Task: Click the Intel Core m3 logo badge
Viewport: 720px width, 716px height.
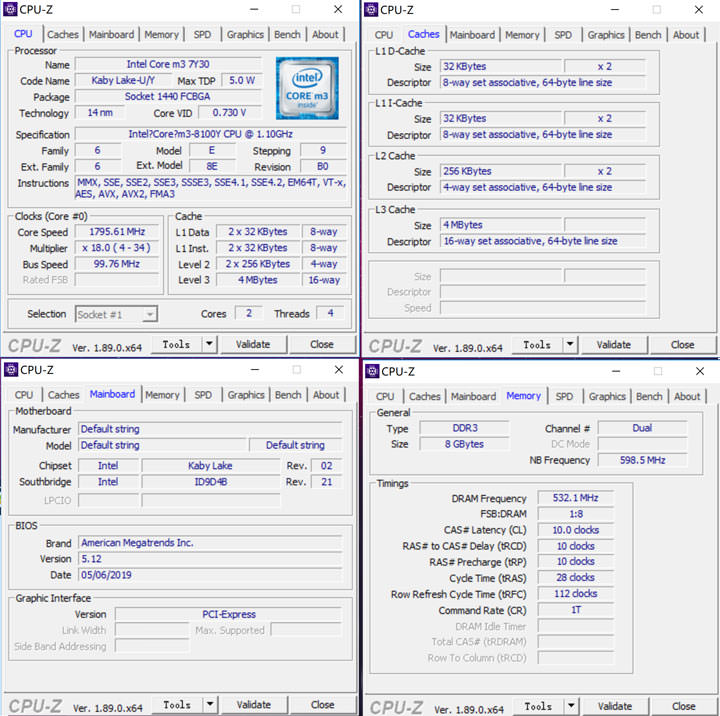Action: [x=307, y=89]
